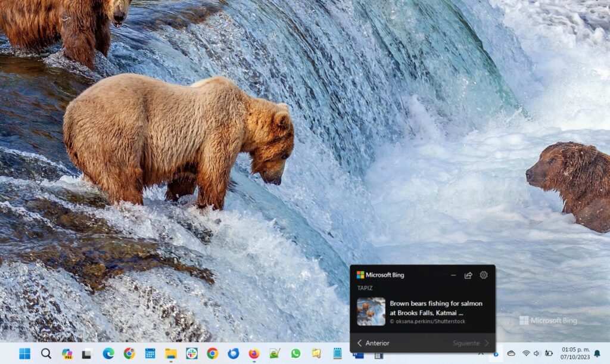Open the Brown bears fishing headline link
Viewport: 610px width, 364px height.
pyautogui.click(x=436, y=307)
